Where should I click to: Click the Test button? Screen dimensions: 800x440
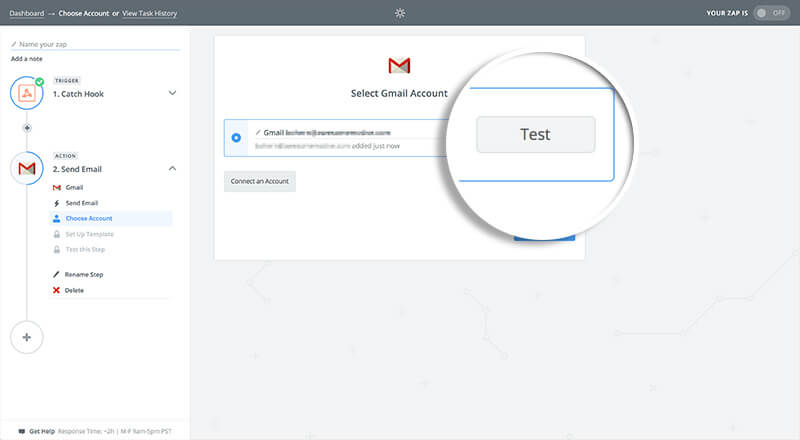tap(536, 134)
